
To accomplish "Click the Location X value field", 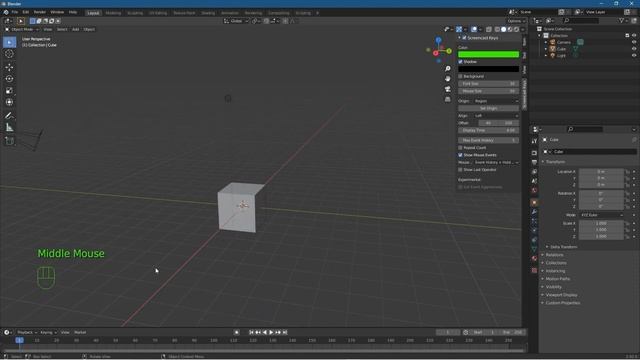I will coord(601,172).
